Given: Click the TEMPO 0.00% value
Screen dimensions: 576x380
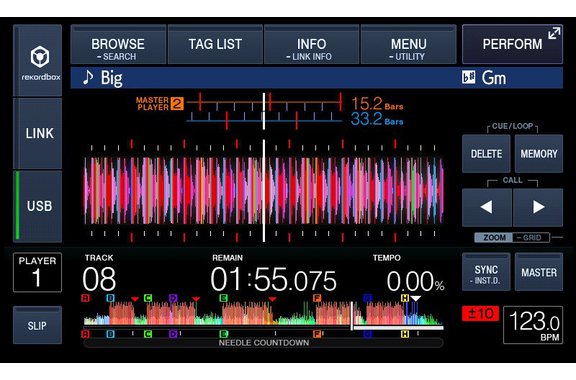Looking at the screenshot, I should 415,282.
